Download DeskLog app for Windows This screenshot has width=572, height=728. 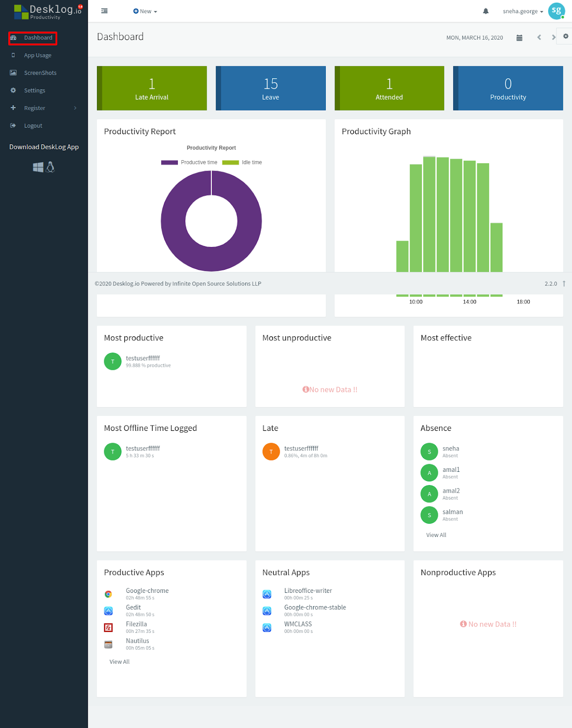coord(38,167)
